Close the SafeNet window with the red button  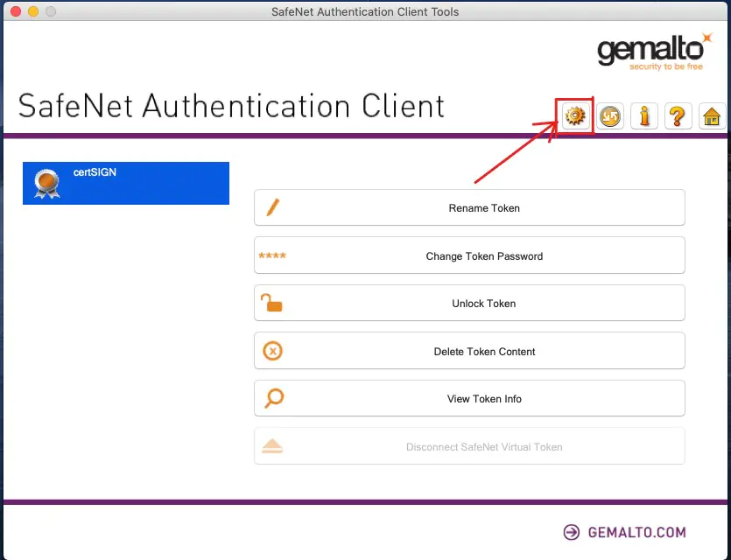(15, 12)
